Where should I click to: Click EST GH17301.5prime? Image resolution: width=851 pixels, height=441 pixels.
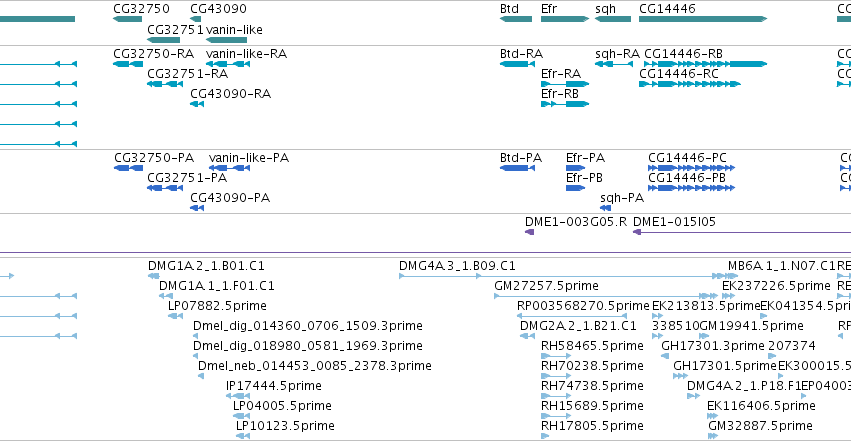pyautogui.click(x=681, y=376)
